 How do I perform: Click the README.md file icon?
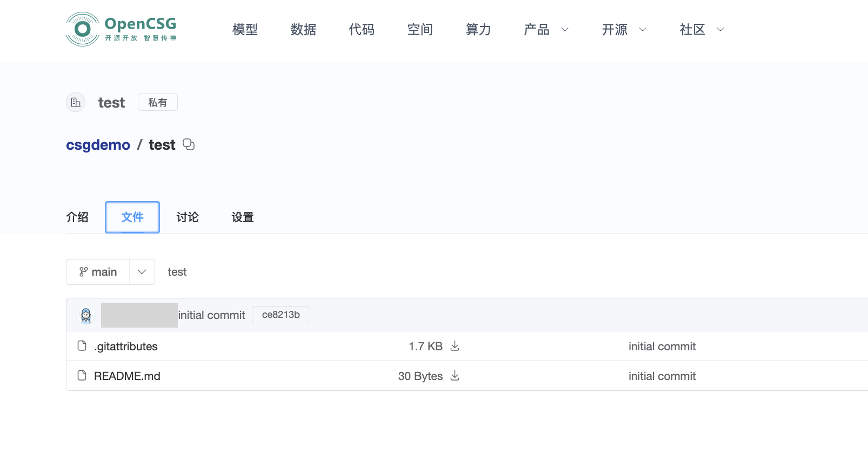point(82,376)
